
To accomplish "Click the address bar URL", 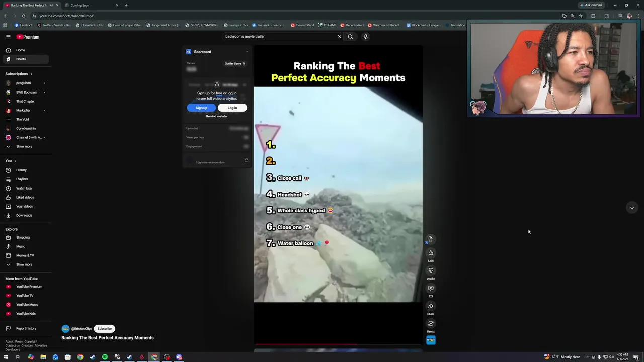I will coord(66,16).
